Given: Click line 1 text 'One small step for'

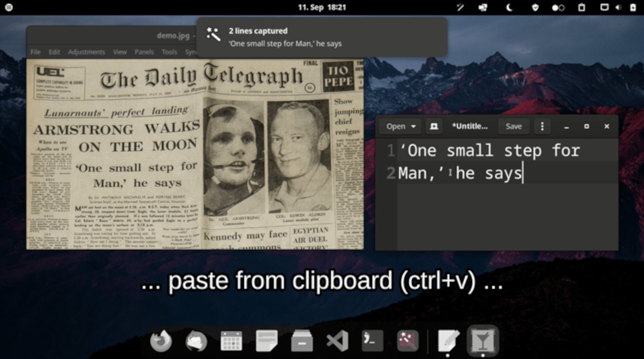Looking at the screenshot, I should point(489,151).
